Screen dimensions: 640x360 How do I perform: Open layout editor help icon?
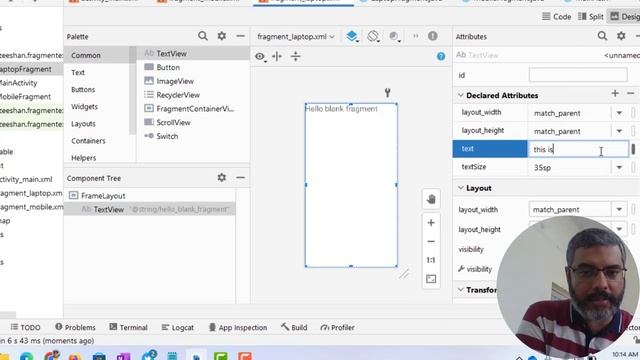pyautogui.click(x=441, y=56)
